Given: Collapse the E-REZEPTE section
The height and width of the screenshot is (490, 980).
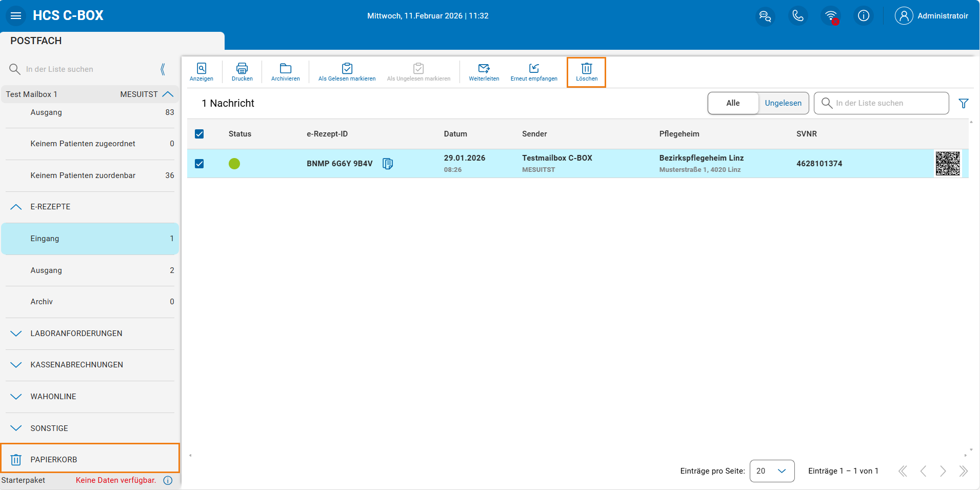Looking at the screenshot, I should coord(16,207).
